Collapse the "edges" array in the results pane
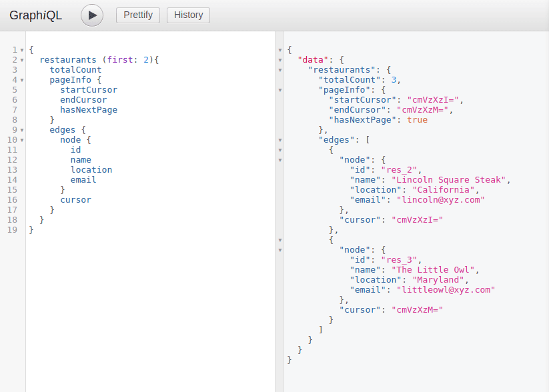The height and width of the screenshot is (392, 549). [x=280, y=140]
